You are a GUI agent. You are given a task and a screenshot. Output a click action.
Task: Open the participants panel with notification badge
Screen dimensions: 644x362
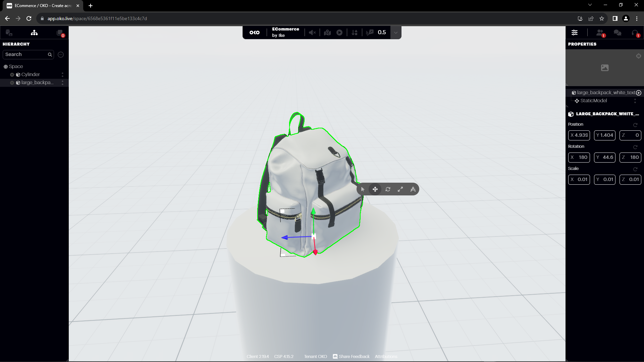[x=600, y=33]
